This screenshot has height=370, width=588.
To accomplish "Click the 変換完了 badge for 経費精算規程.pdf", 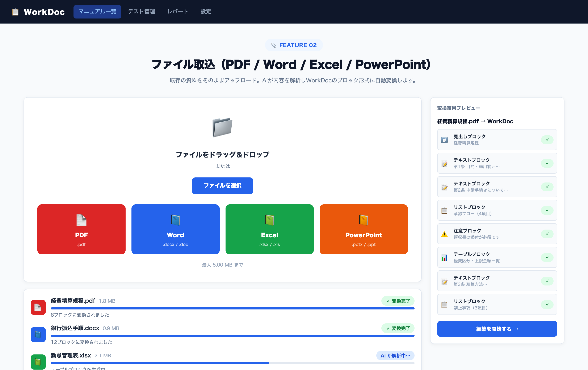I will (398, 301).
